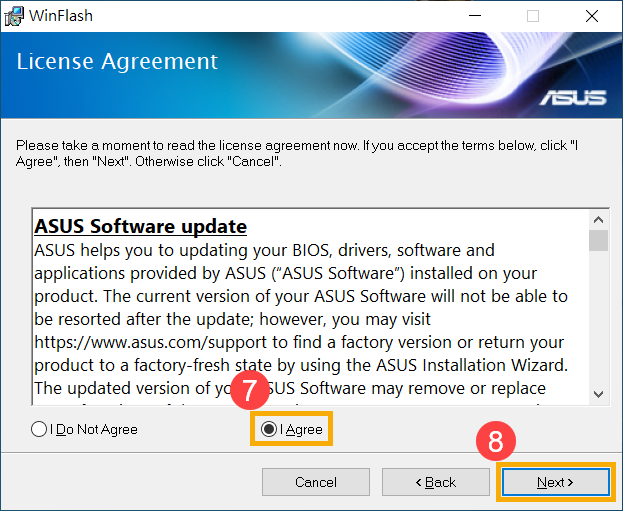The height and width of the screenshot is (511, 623).
Task: Click the WinFlash installer icon in title bar
Action: (14, 16)
